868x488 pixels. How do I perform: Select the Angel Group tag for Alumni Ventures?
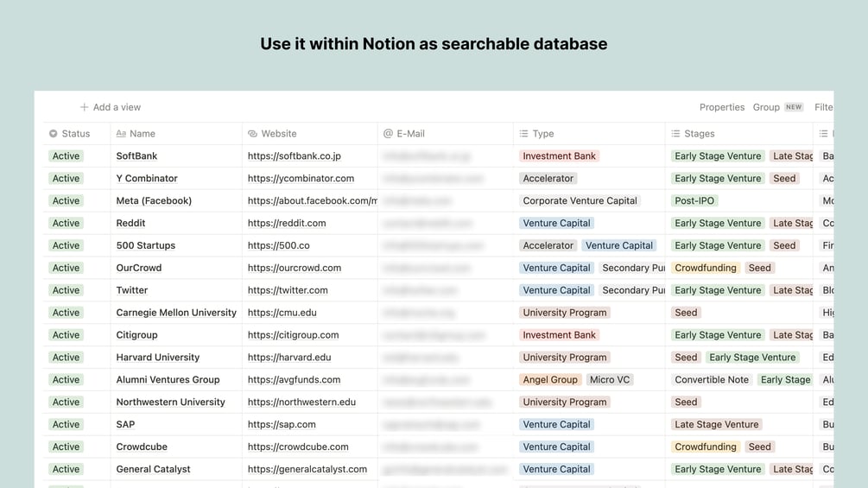pos(549,380)
